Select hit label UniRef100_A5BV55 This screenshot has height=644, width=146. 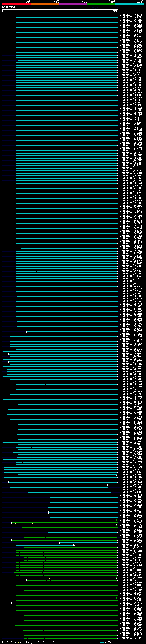click(x=131, y=344)
